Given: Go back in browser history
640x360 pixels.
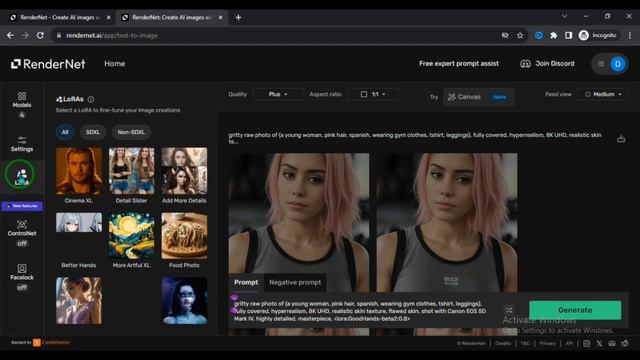Looking at the screenshot, I should 10,36.
